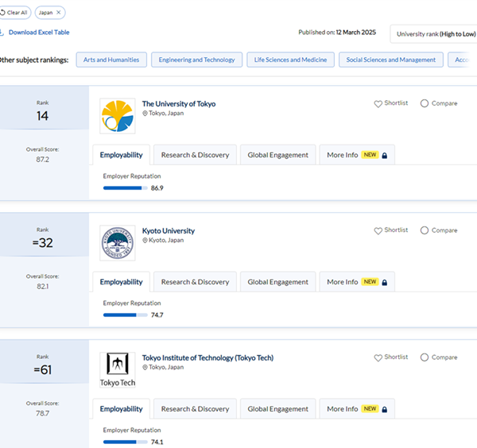This screenshot has width=477, height=448.
Task: Open Life Sciences and Medicine ranking
Action: point(290,60)
